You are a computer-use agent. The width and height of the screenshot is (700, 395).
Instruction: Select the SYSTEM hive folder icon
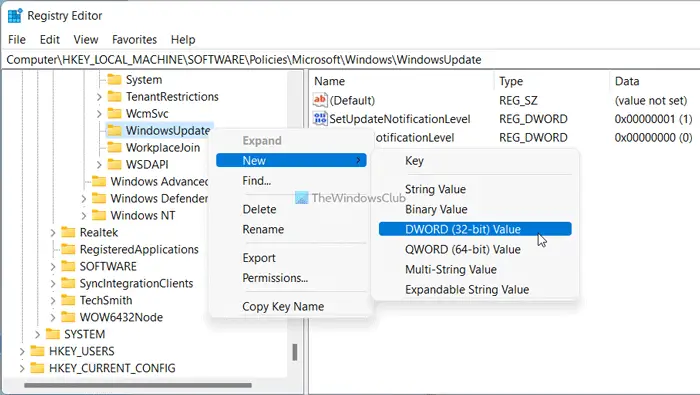[53, 334]
